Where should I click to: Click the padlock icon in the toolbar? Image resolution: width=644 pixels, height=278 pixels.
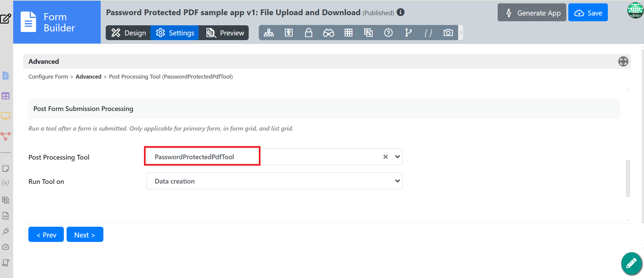308,33
